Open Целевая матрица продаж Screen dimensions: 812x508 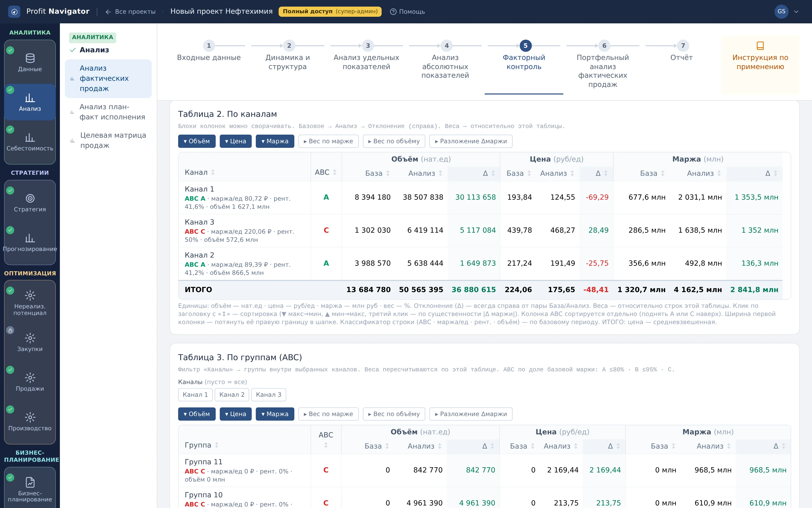108,140
